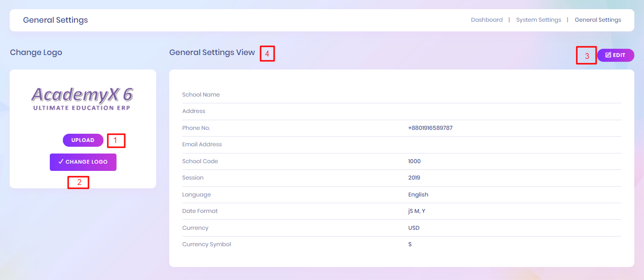Click the Email Address row label
Image resolution: width=644 pixels, height=280 pixels.
click(202, 144)
